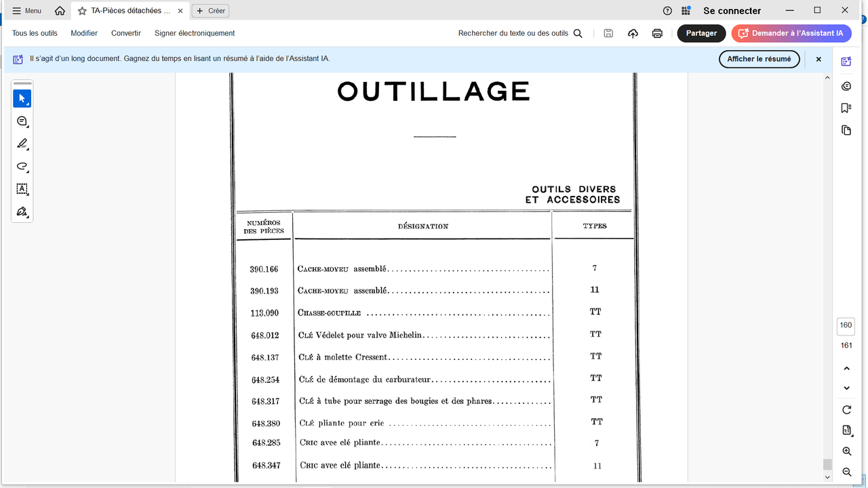
Task: Click the Partager button
Action: [701, 33]
